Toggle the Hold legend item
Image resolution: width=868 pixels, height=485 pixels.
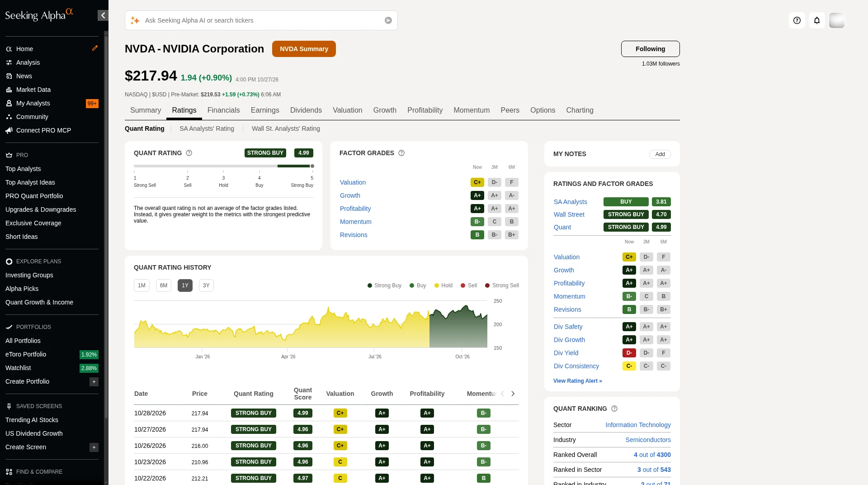pyautogui.click(x=443, y=285)
